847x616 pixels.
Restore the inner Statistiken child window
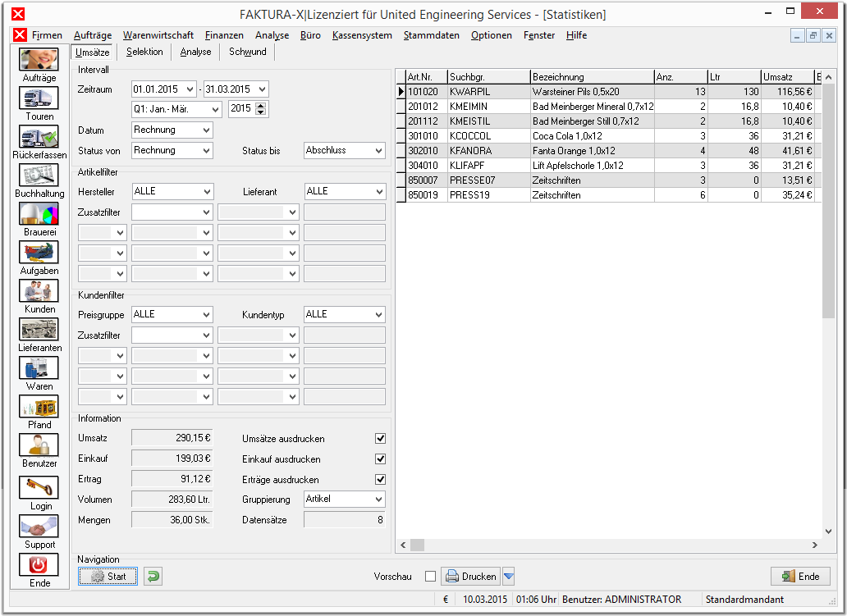(813, 35)
